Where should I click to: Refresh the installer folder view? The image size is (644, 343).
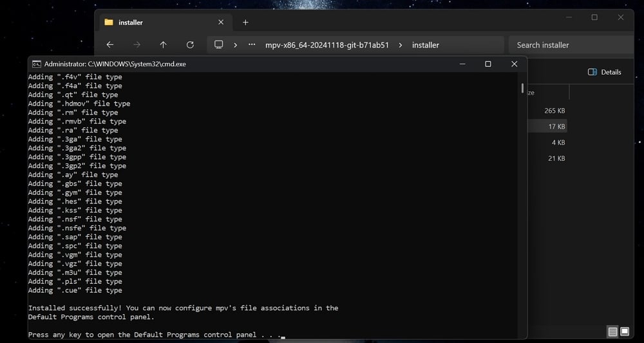pos(190,44)
